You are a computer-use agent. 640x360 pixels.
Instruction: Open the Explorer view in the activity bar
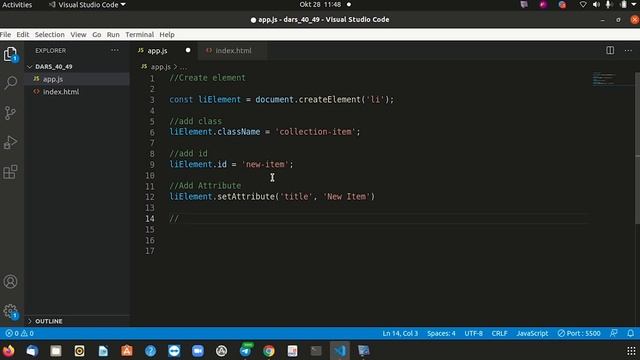[x=10, y=54]
